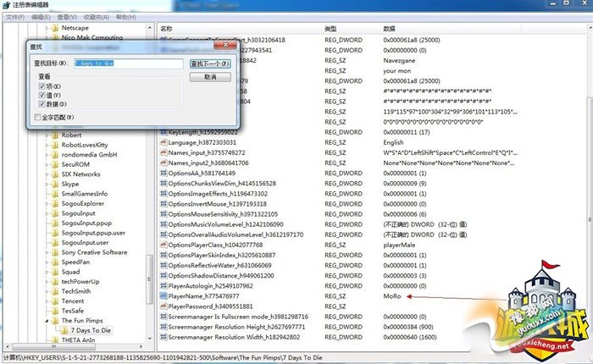Viewport: 593px width, 364px height.
Task: Open the 文件(F) File menu
Action: pos(15,17)
